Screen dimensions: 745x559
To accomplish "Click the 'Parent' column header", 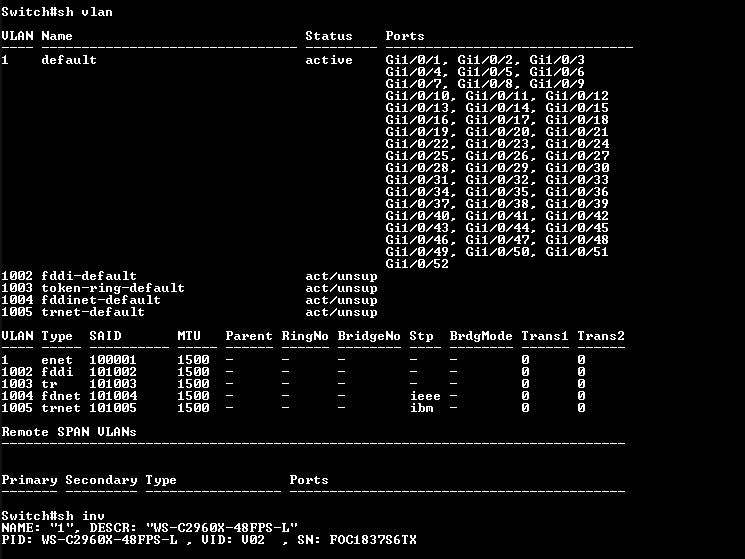I will coord(249,336).
